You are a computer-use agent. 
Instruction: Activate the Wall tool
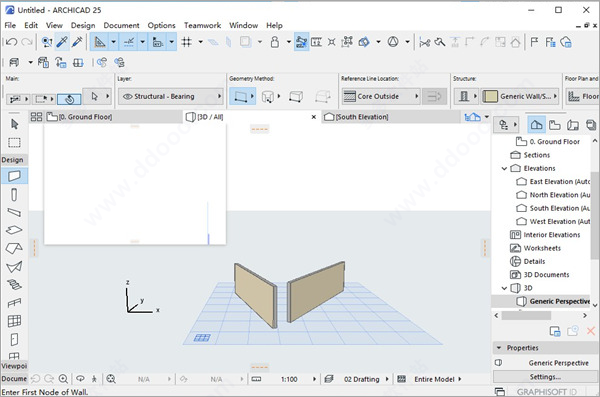pyautogui.click(x=14, y=176)
